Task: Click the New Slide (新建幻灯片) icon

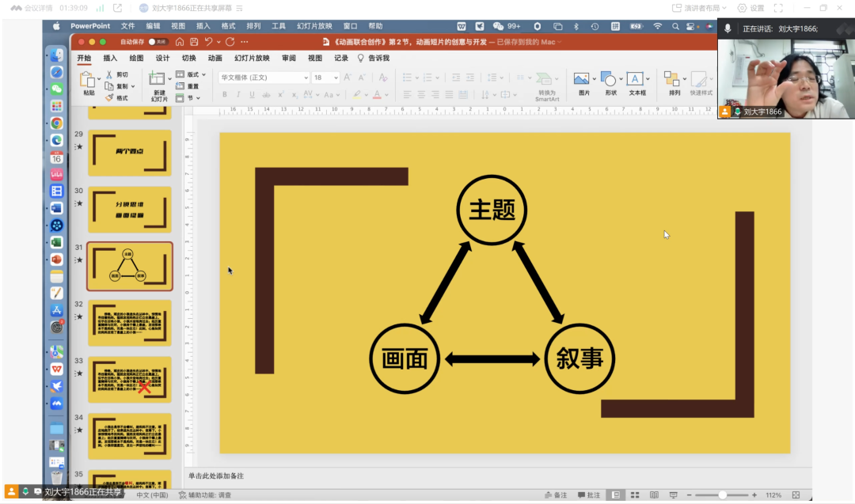Action: point(158,80)
